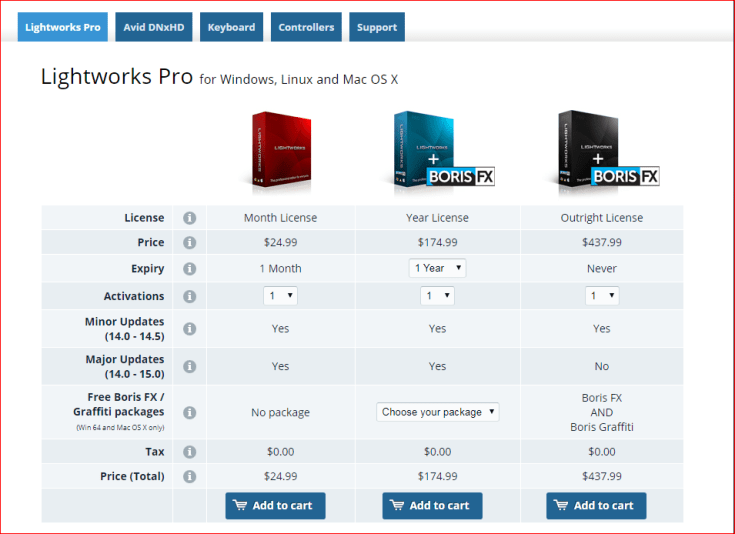The width and height of the screenshot is (735, 534).
Task: Click the info icon beside Activations row
Action: click(x=189, y=296)
